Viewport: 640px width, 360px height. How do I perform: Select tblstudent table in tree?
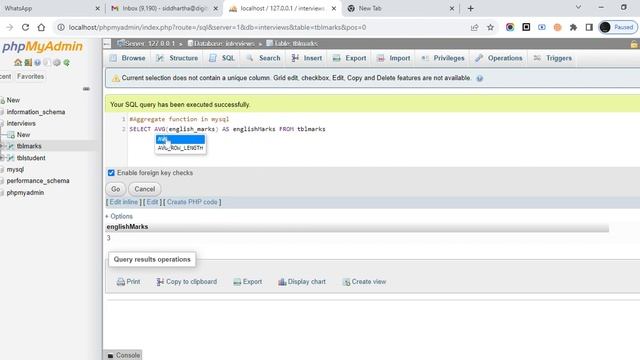click(31, 158)
